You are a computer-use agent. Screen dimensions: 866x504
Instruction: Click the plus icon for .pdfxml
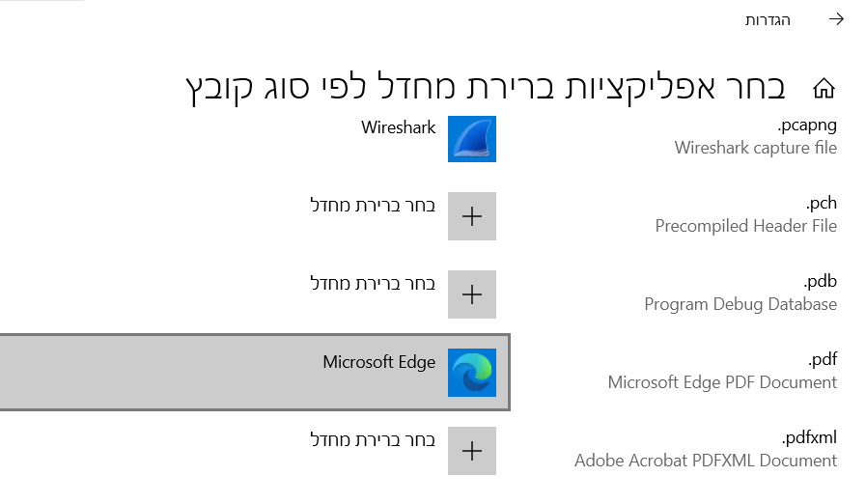click(472, 451)
